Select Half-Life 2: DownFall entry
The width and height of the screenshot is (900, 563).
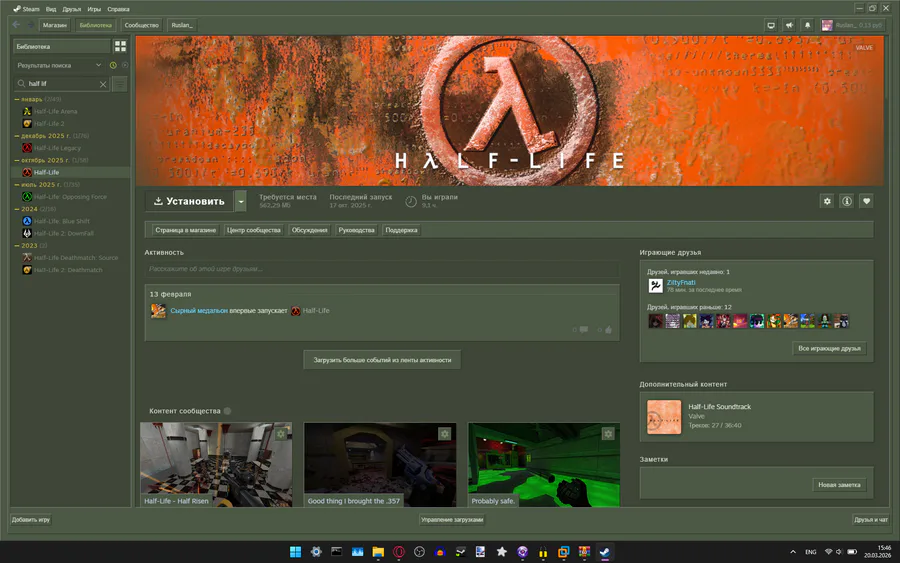63,234
